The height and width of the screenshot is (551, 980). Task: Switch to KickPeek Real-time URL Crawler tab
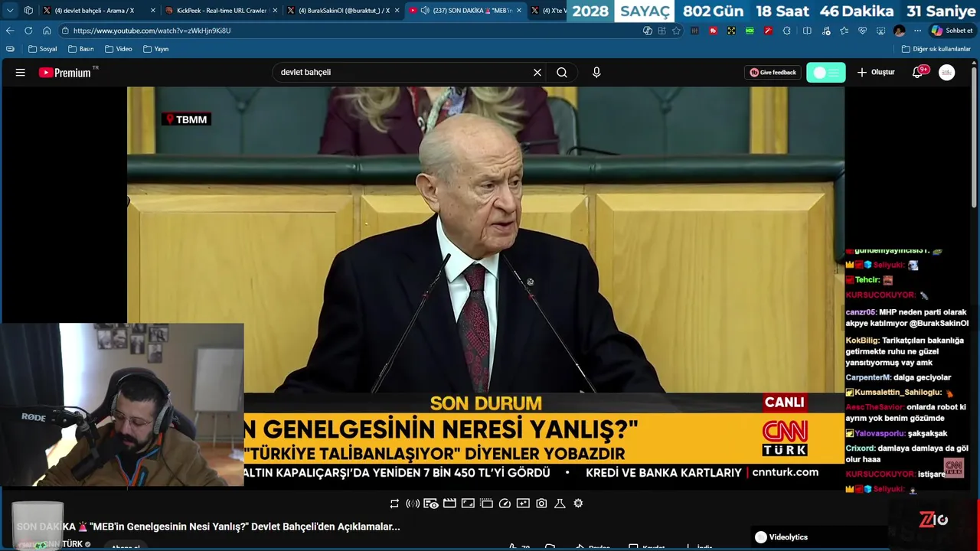click(x=221, y=11)
